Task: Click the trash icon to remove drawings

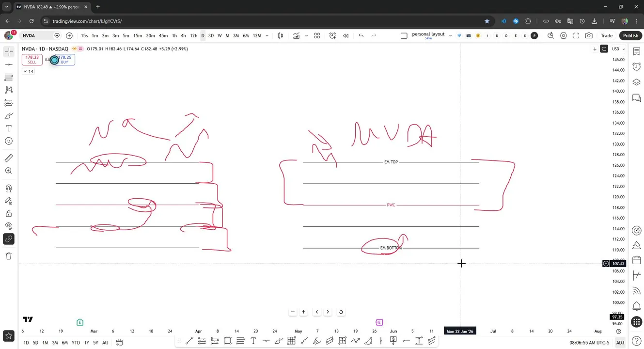Action: tap(9, 256)
